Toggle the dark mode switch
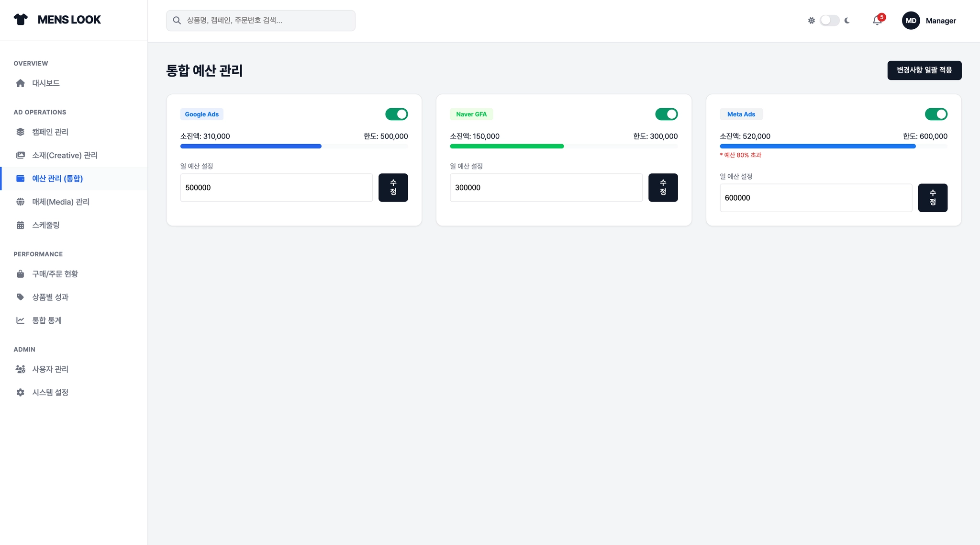The width and height of the screenshot is (980, 545). 829,21
